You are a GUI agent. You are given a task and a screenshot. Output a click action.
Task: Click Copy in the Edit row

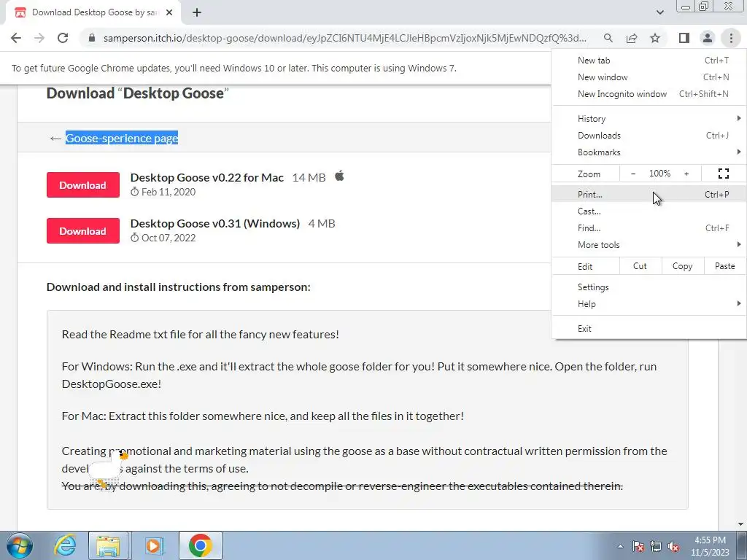pos(682,266)
